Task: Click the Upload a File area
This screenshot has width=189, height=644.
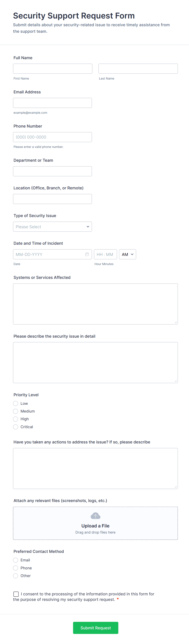Action: [x=95, y=526]
